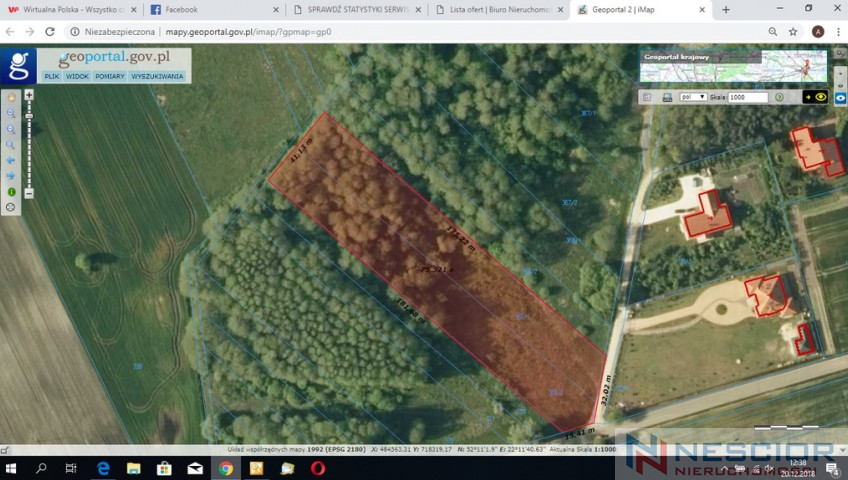Open Task View on taskbar
Image resolution: width=848 pixels, height=480 pixels.
pyautogui.click(x=71, y=468)
